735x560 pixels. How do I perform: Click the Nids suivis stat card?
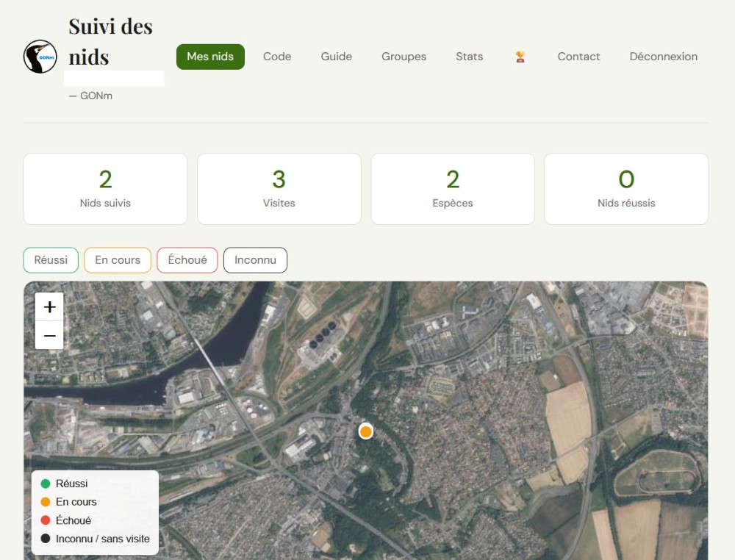[105, 189]
